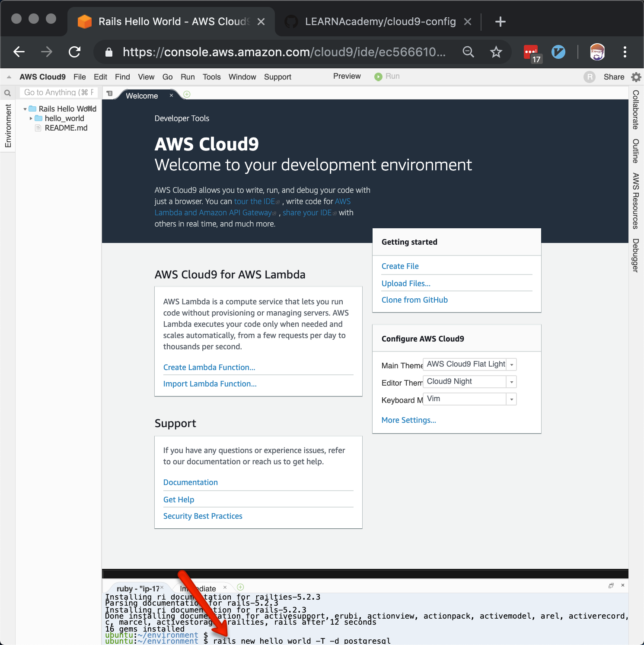Open the red extension with badge 17
Image resolution: width=644 pixels, height=645 pixels.
click(x=531, y=53)
